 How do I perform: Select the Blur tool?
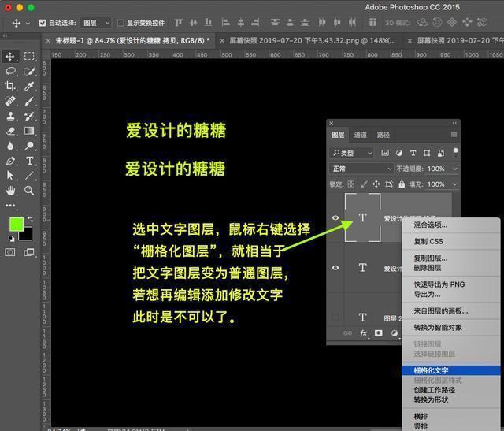(x=10, y=146)
